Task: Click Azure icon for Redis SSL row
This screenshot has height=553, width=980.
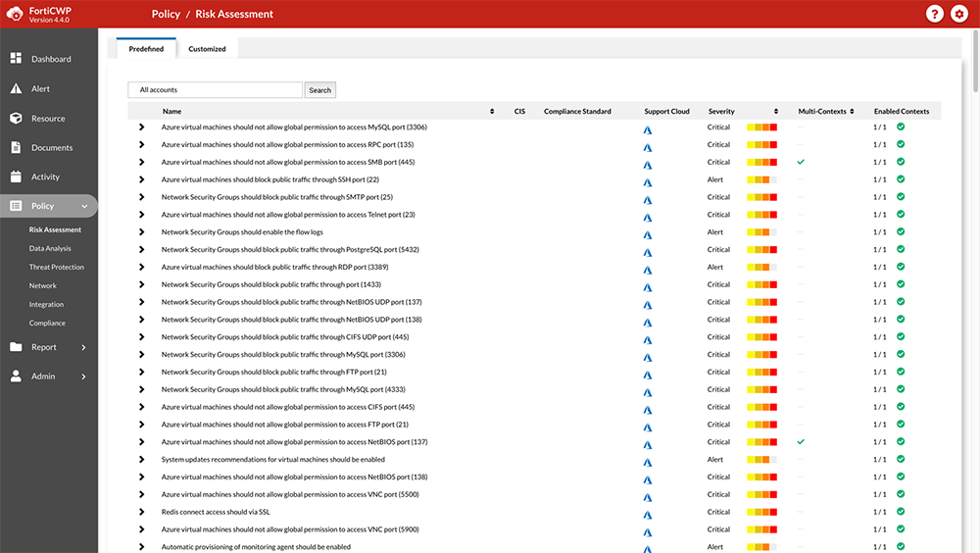Action: click(648, 515)
